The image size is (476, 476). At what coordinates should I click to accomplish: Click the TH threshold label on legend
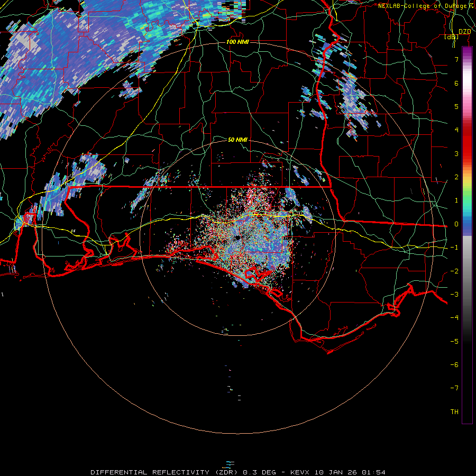tap(454, 412)
